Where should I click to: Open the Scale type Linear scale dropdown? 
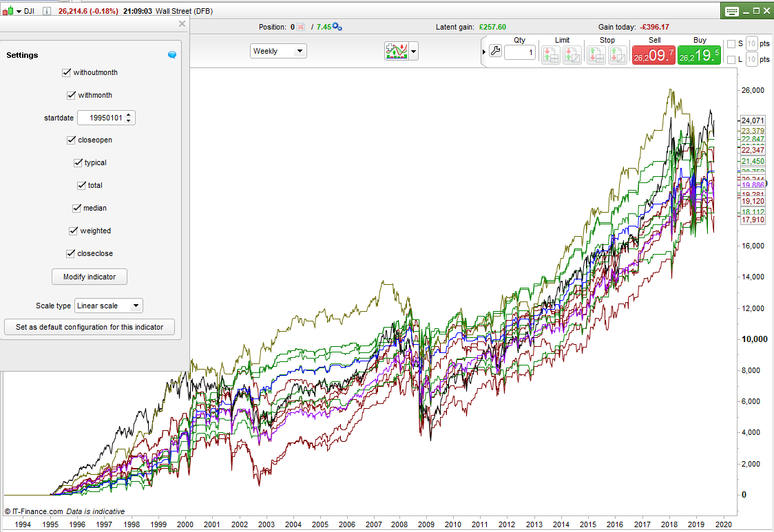point(109,306)
